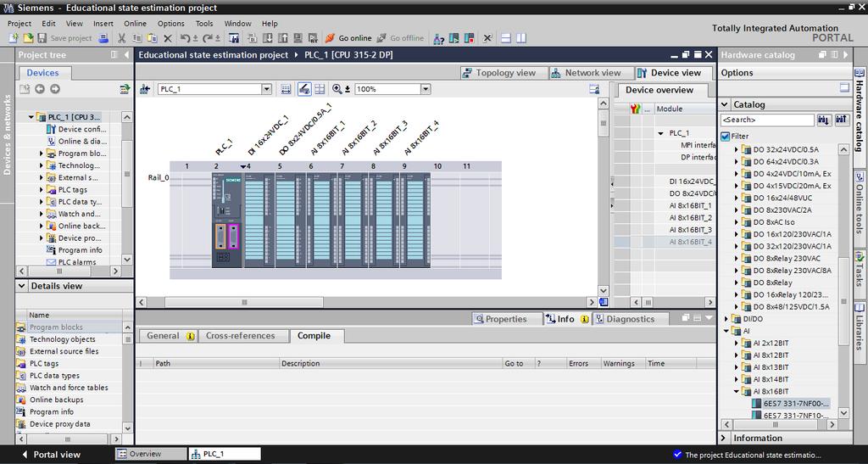868x464 pixels.
Task: Click the Go online button
Action: coord(348,38)
